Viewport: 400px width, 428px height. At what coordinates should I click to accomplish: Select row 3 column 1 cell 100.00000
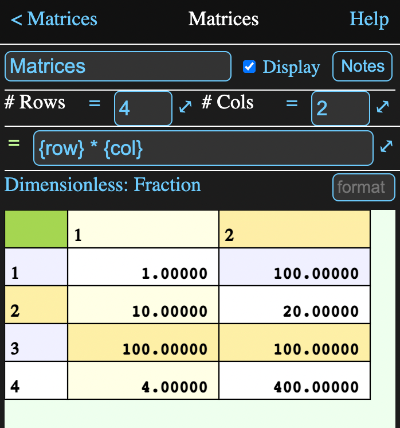tap(143, 343)
